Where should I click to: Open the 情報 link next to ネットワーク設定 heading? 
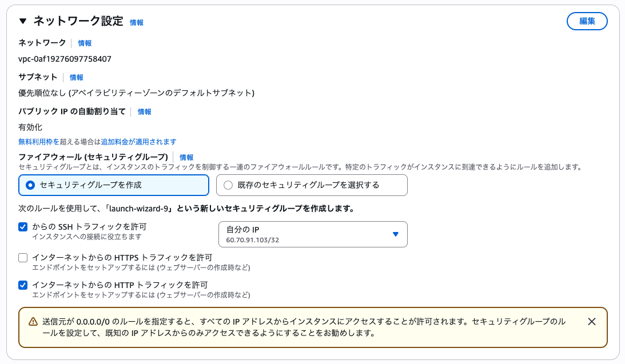point(137,22)
